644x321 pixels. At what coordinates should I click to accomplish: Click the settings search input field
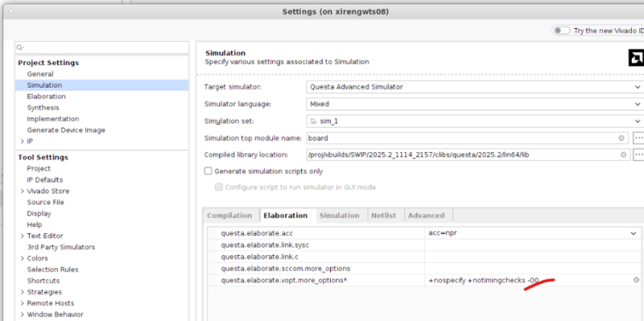102,47
